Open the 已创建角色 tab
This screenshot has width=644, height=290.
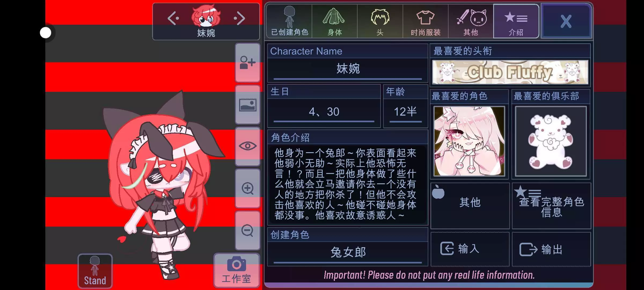[289, 21]
